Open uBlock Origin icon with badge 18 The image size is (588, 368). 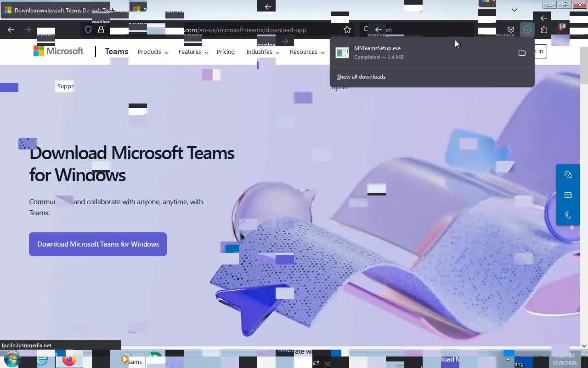(560, 29)
